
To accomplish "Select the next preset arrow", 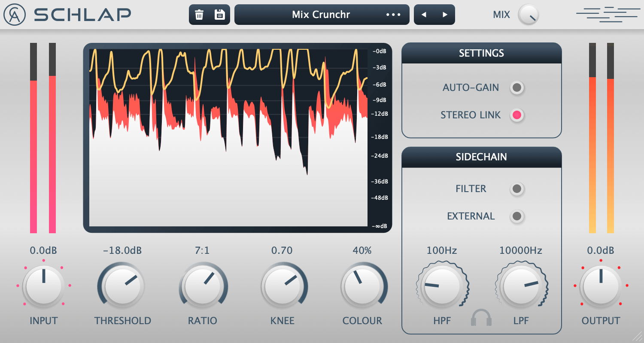I will (x=444, y=14).
